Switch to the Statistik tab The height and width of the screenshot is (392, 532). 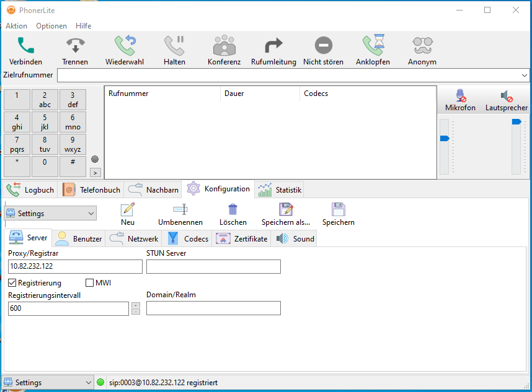point(279,189)
